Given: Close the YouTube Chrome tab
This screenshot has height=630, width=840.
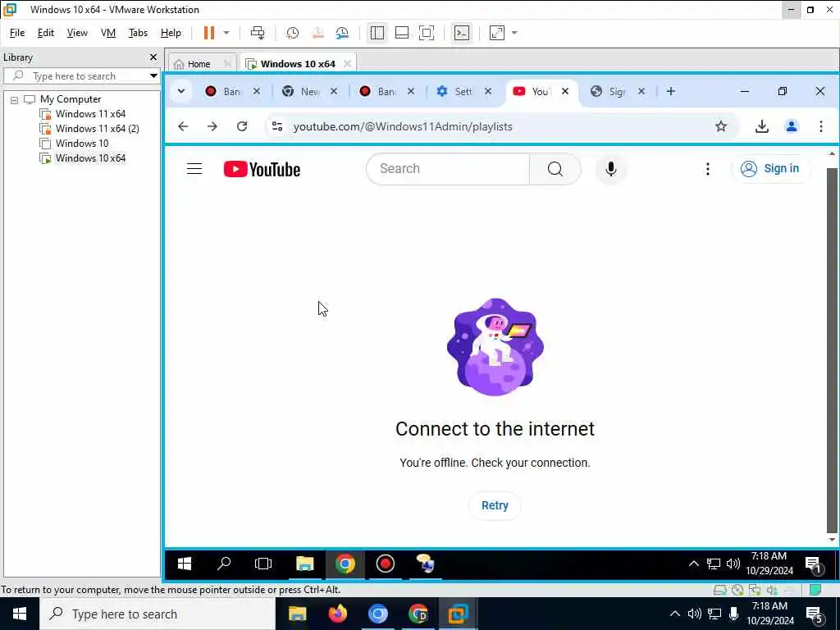Looking at the screenshot, I should (x=564, y=91).
